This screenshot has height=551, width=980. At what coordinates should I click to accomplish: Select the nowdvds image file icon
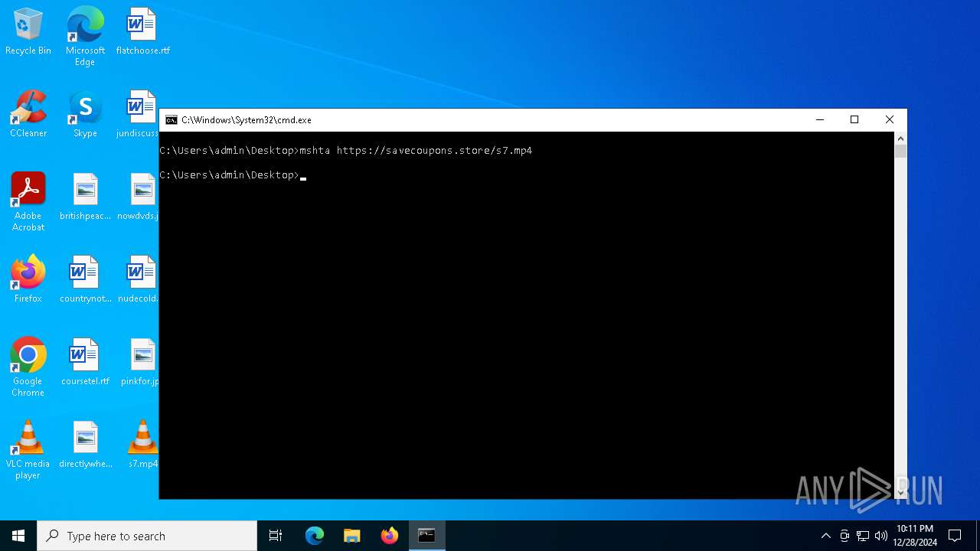[139, 197]
